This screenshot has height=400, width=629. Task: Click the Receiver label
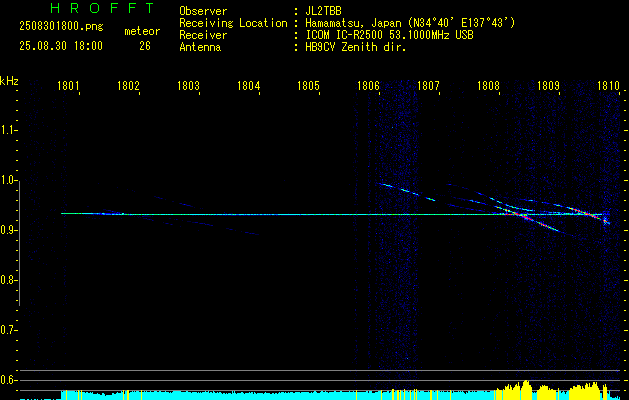[203, 35]
